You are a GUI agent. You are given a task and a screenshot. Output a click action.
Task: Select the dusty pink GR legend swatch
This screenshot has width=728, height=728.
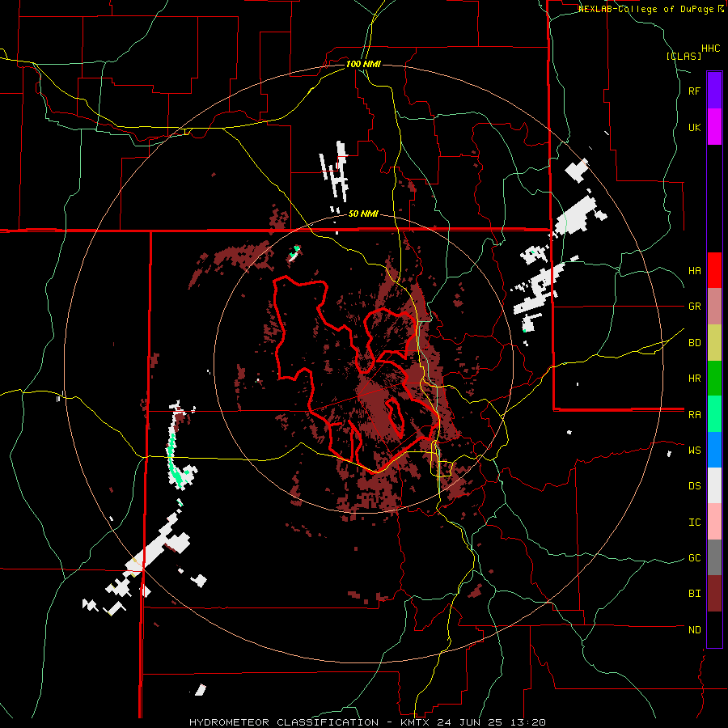[714, 307]
